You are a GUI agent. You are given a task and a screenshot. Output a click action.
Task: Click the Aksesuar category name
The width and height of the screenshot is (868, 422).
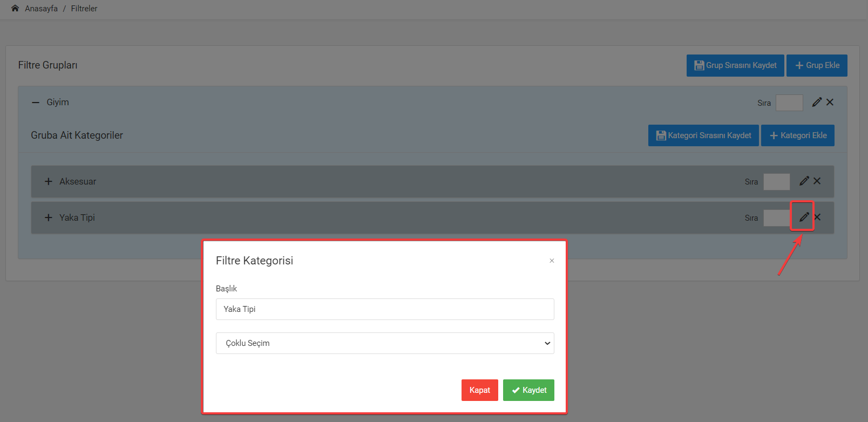coord(78,181)
